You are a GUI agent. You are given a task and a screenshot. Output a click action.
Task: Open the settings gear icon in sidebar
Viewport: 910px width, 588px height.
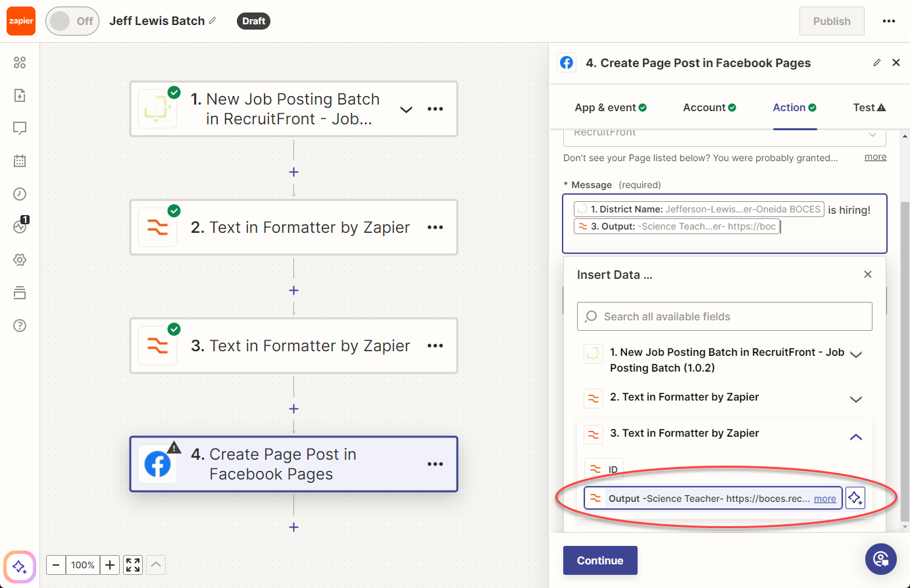(20, 260)
